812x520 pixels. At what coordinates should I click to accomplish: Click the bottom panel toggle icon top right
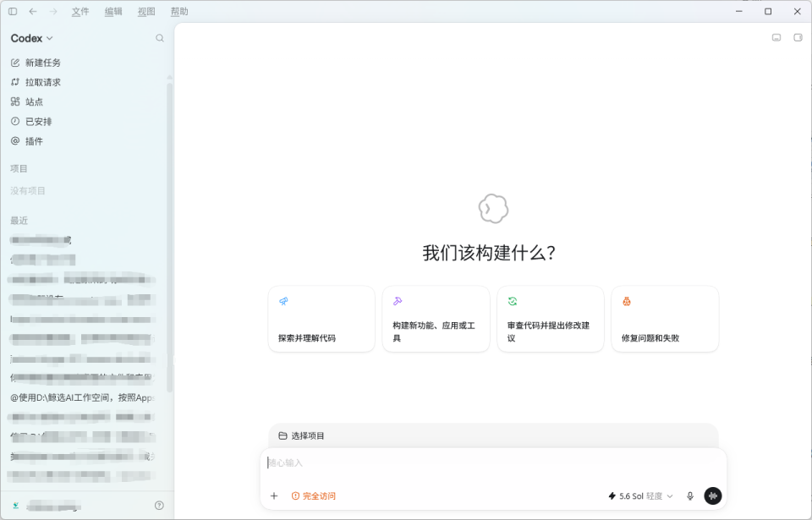[776, 37]
